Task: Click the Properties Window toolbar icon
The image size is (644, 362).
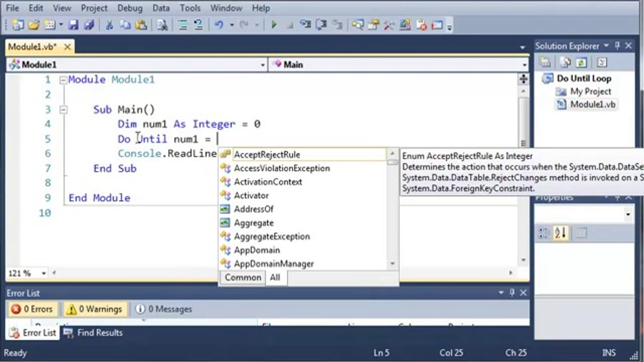Action: tap(373, 25)
